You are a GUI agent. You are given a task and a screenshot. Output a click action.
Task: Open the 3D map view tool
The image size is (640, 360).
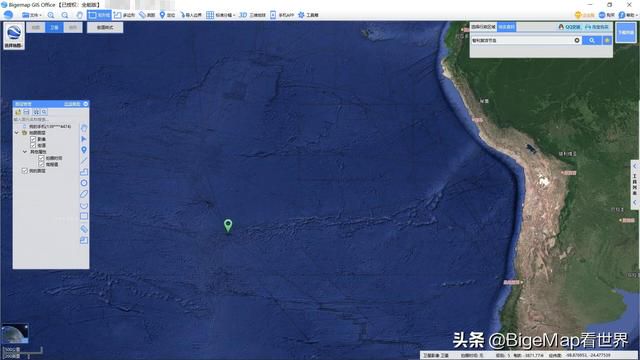click(252, 15)
